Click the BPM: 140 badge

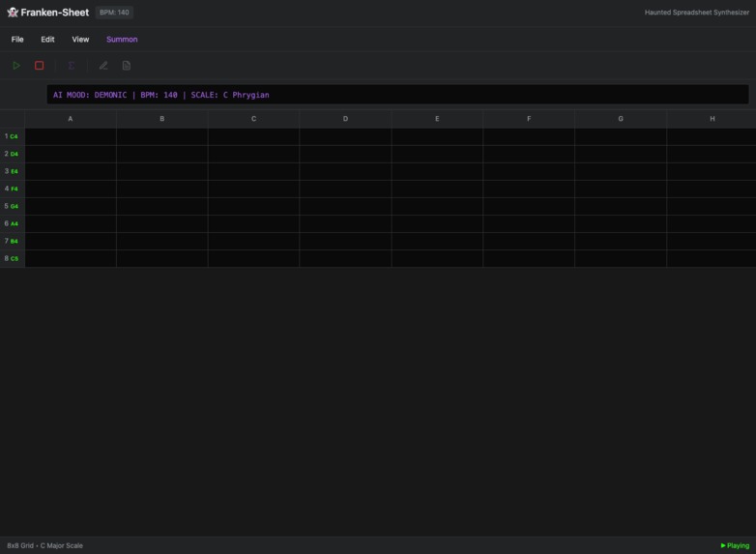point(114,13)
